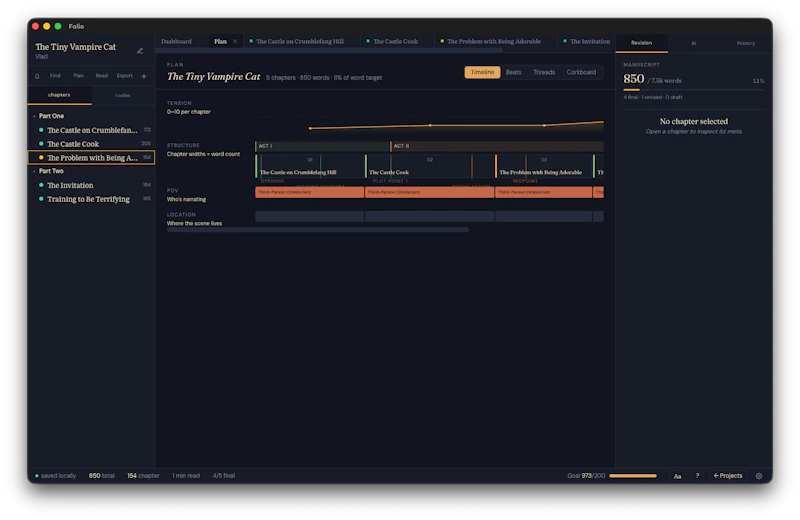The height and width of the screenshot is (520, 800).
Task: Open The Castle Cook editor tab
Action: tap(395, 41)
